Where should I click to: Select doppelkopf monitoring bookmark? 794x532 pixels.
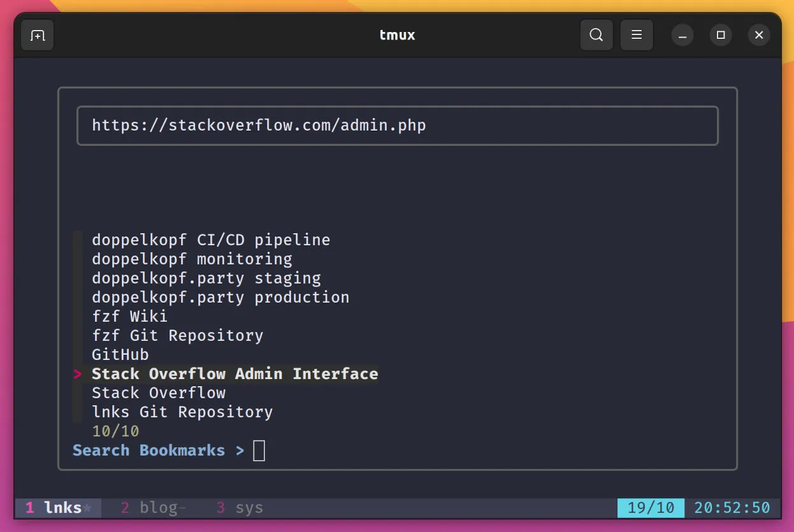[x=192, y=259]
